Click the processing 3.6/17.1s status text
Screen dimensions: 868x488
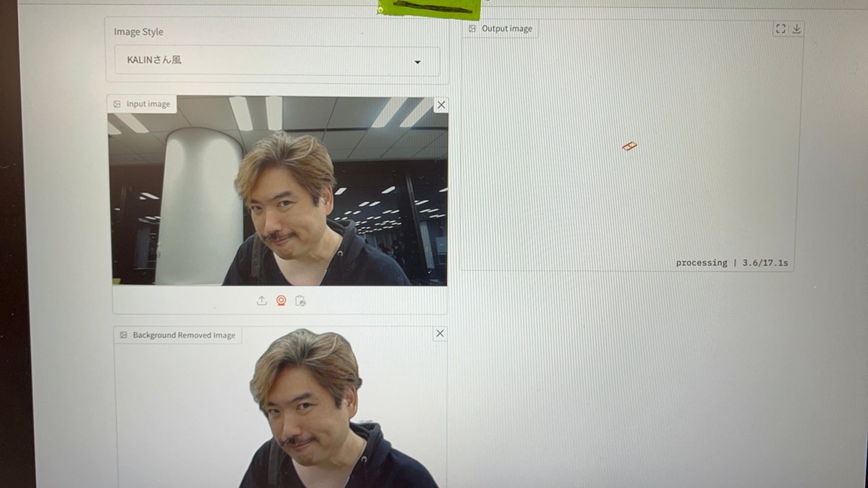(732, 262)
